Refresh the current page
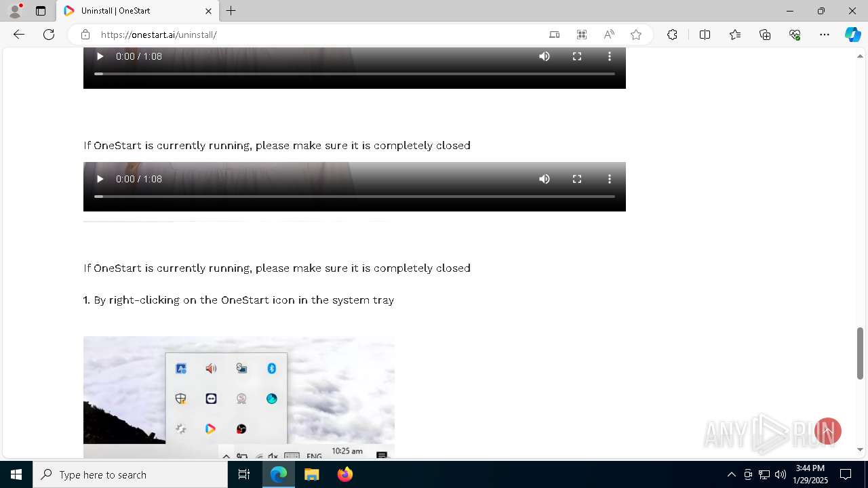 (49, 35)
